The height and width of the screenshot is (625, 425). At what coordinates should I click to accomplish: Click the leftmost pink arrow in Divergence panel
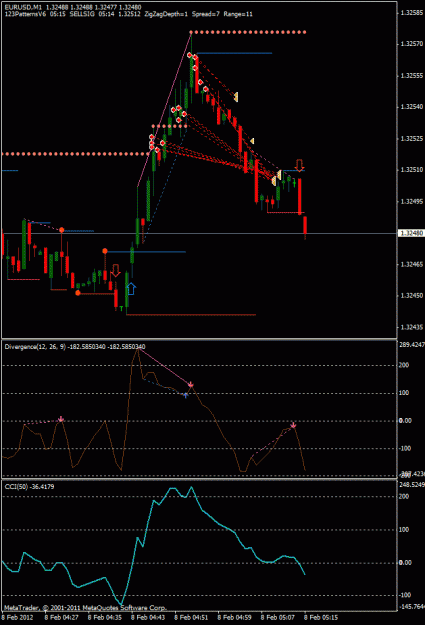pos(61,419)
